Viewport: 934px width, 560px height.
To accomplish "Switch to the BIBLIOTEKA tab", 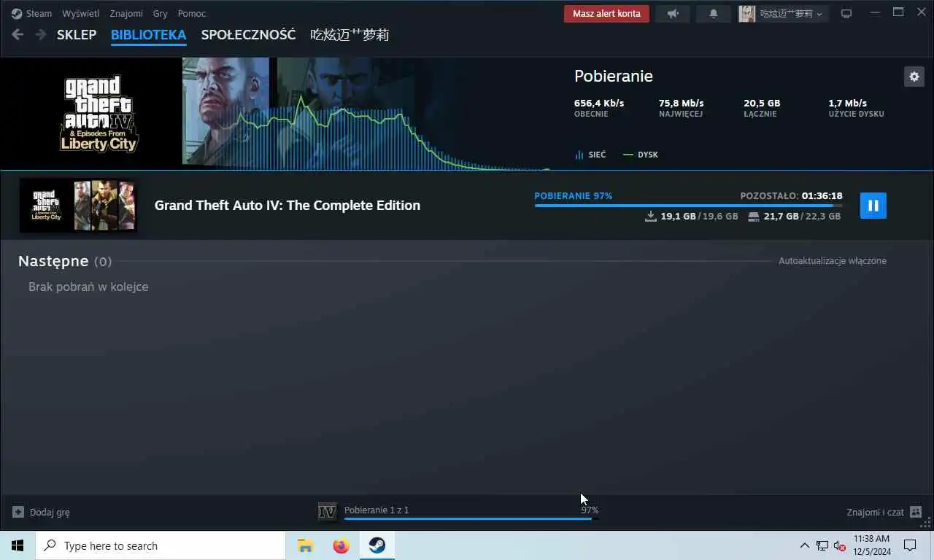I will click(148, 34).
